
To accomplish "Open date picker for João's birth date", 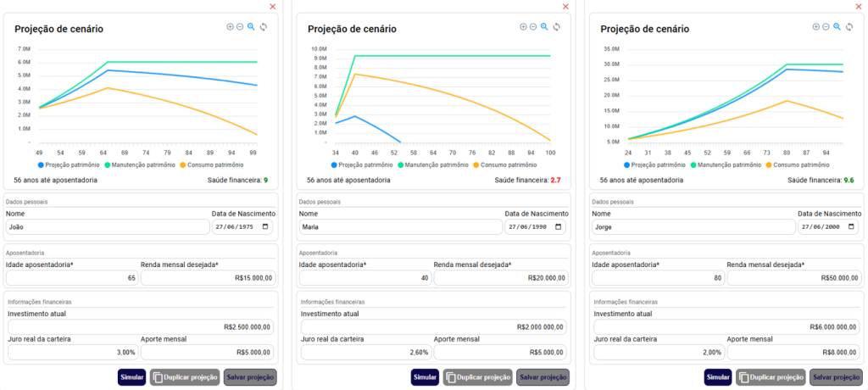I will [x=265, y=226].
